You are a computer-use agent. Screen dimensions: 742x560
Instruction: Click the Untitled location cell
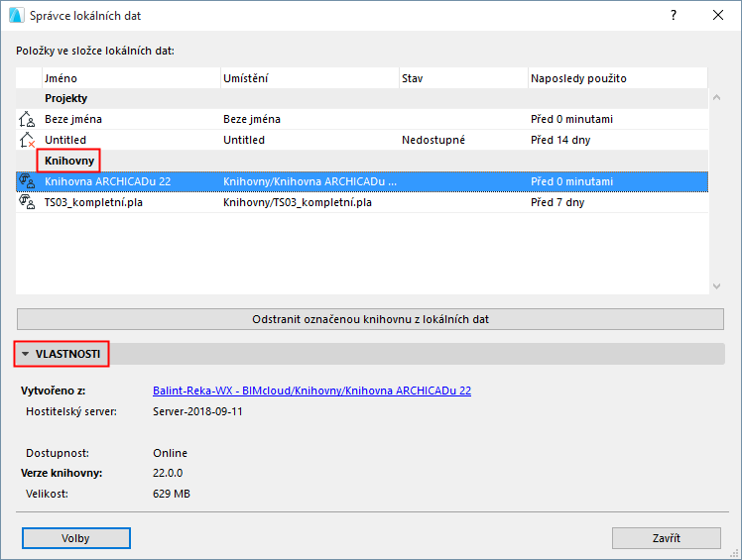pos(244,140)
